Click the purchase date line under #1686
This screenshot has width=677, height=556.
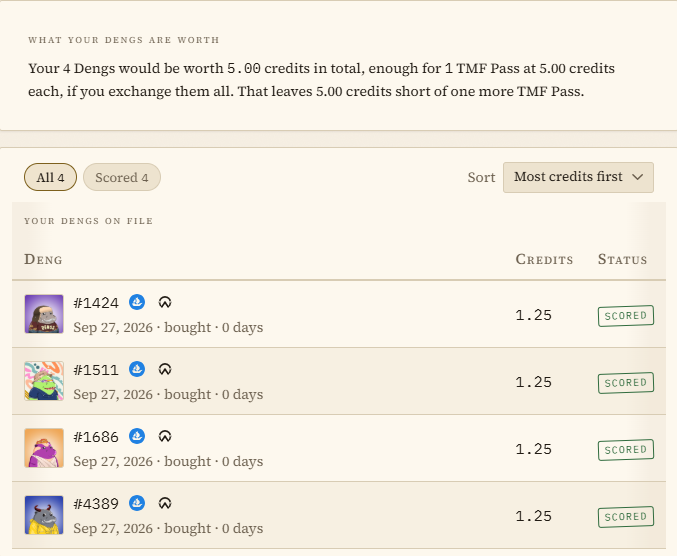[x=168, y=461]
